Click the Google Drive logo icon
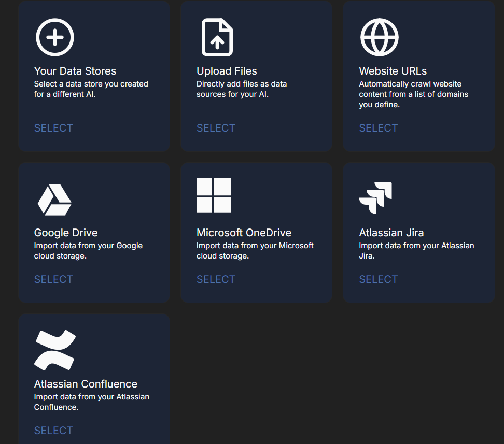This screenshot has height=444, width=504. (54, 200)
